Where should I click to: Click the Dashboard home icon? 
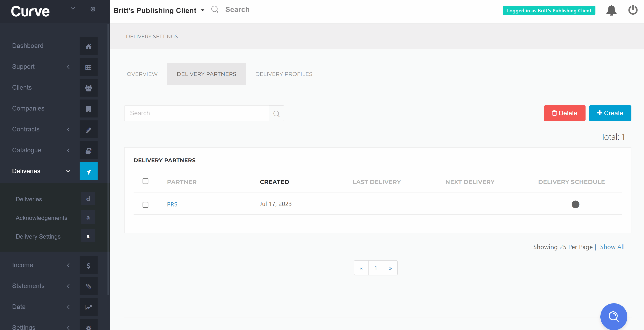pyautogui.click(x=89, y=46)
